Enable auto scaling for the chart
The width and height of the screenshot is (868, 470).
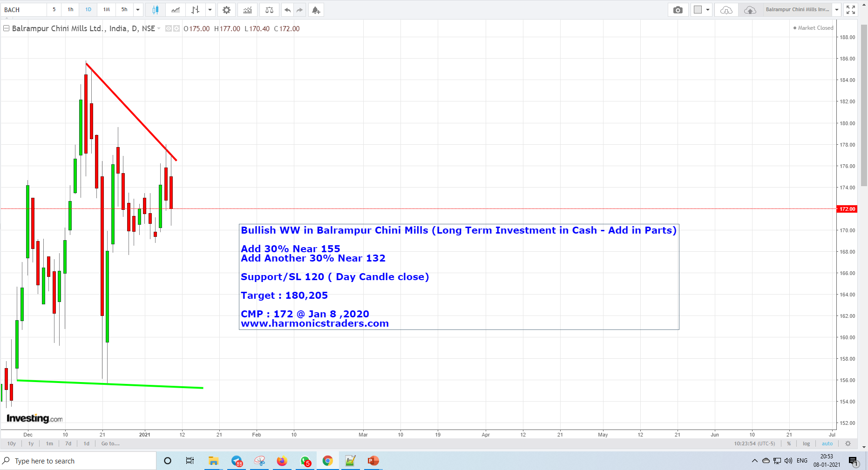coord(827,443)
